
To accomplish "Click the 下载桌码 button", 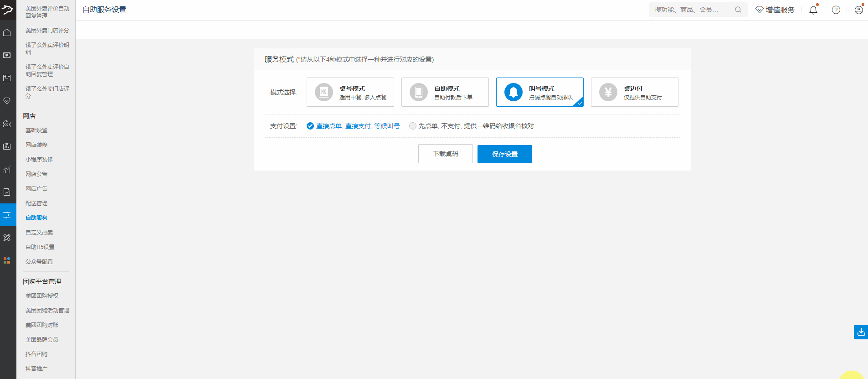I will coord(445,154).
